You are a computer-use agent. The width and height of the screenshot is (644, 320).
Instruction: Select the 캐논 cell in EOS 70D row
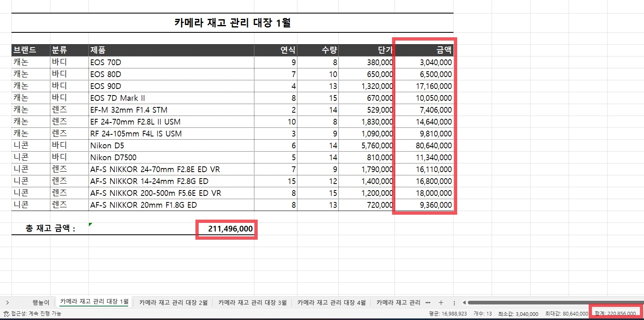31,62
